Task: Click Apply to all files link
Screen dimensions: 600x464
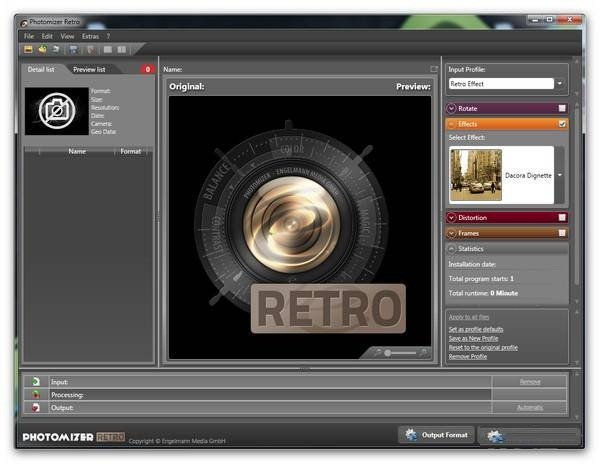Action: pyautogui.click(x=469, y=317)
